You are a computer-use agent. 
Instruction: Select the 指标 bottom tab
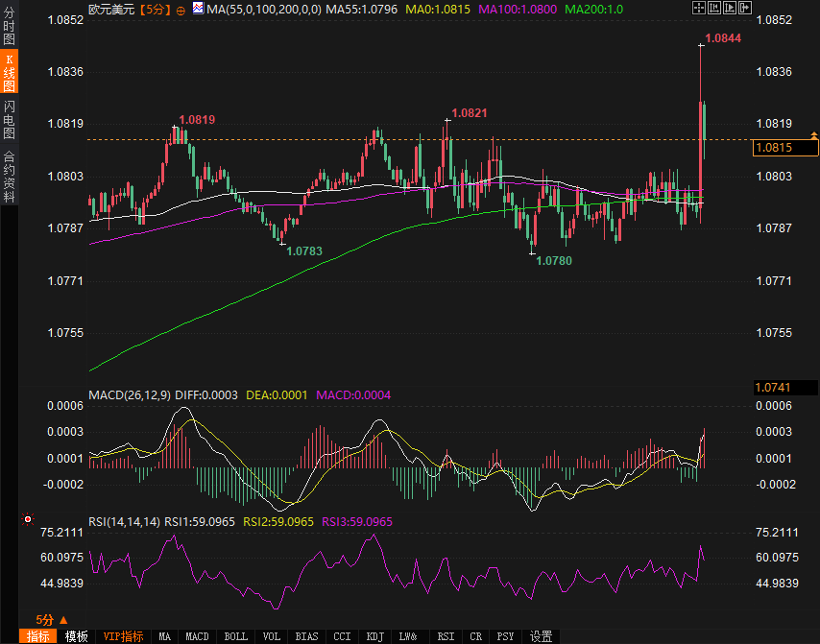pos(38,636)
